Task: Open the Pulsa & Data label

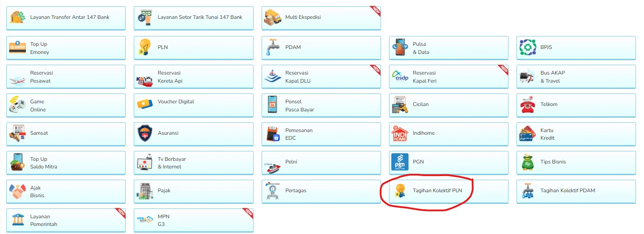Action: click(x=421, y=48)
